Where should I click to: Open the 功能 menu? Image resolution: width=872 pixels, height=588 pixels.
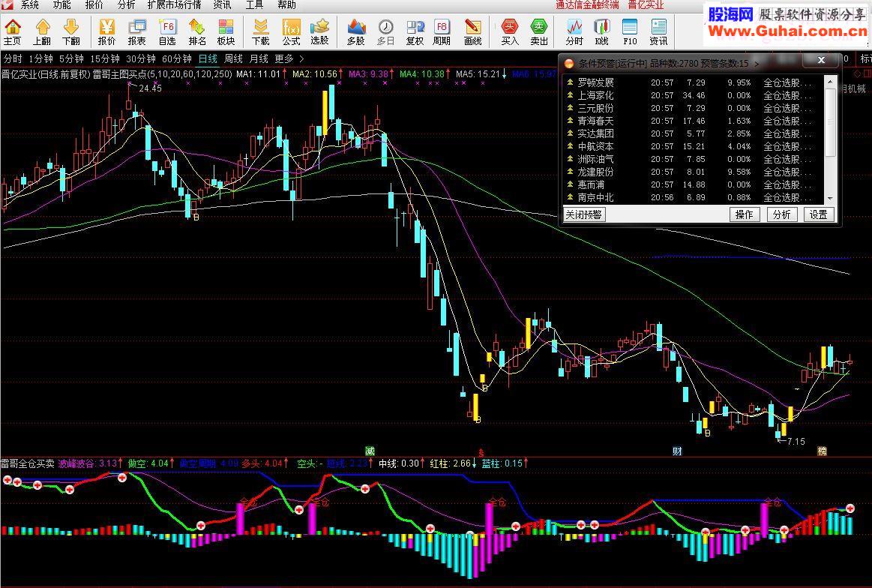click(61, 5)
